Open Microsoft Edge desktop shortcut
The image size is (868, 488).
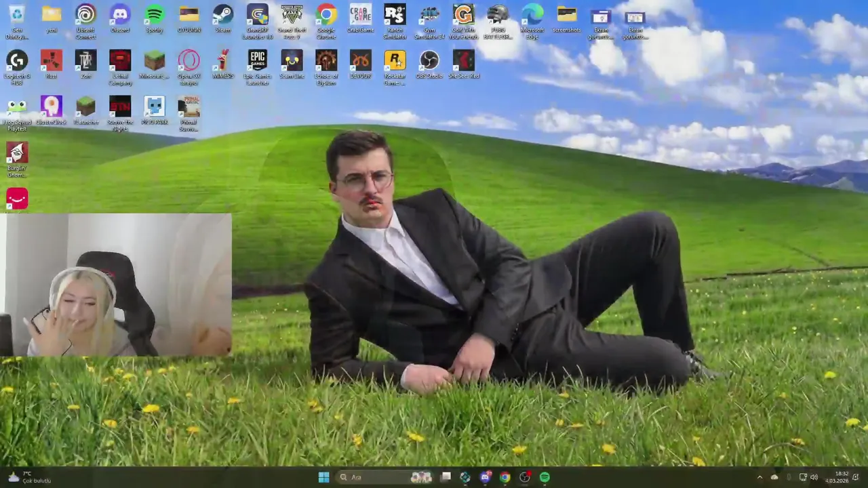532,22
